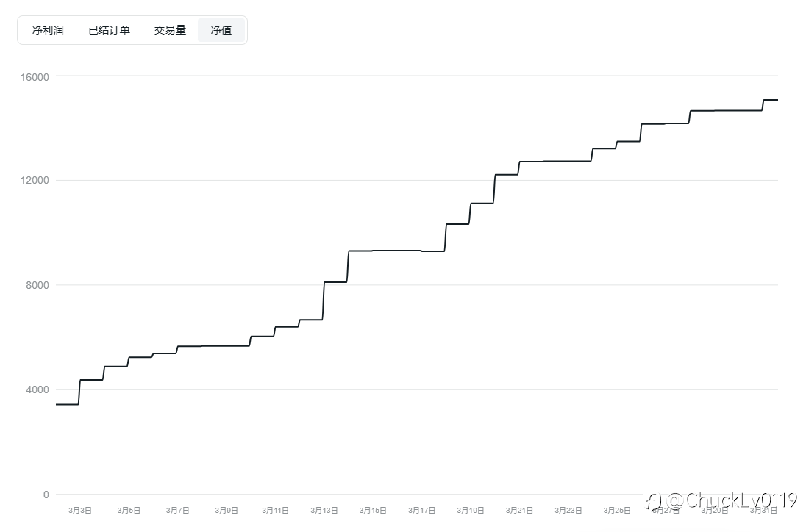Select the 净值 tab
This screenshot has width=806, height=532.
(x=221, y=30)
